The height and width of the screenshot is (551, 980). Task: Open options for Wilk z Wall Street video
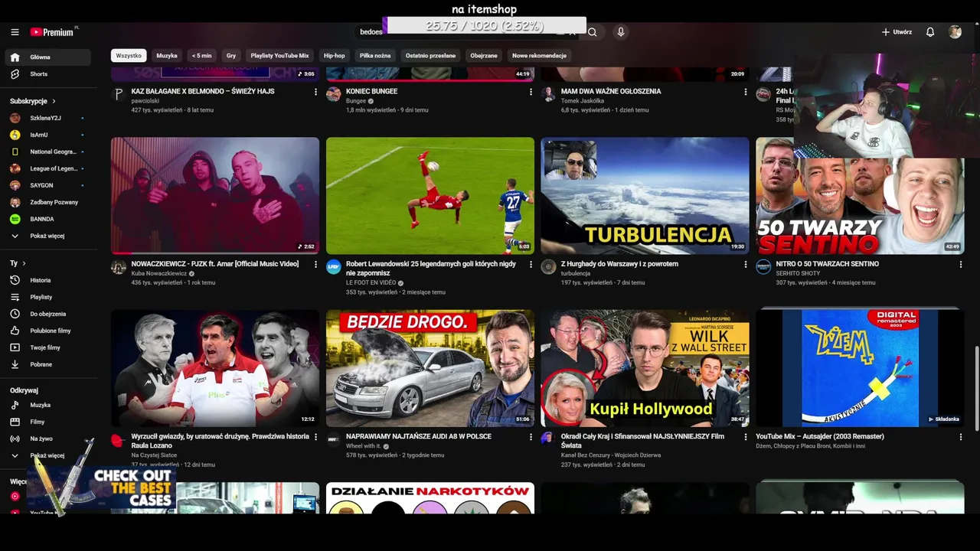(x=746, y=437)
